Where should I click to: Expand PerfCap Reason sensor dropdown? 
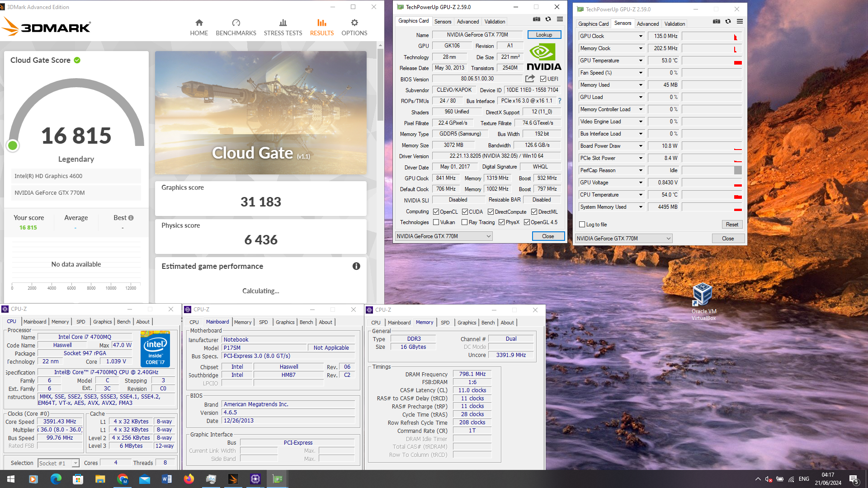pos(641,170)
